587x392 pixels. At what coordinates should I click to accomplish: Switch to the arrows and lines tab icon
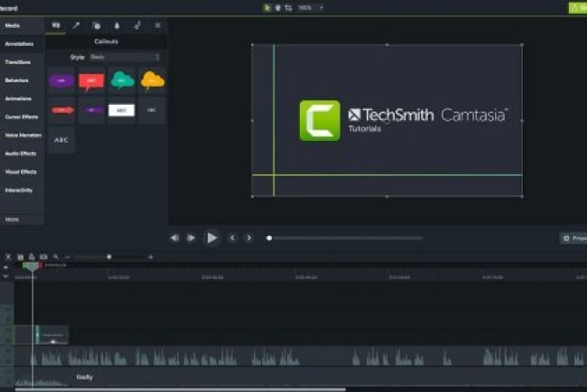pyautogui.click(x=77, y=25)
